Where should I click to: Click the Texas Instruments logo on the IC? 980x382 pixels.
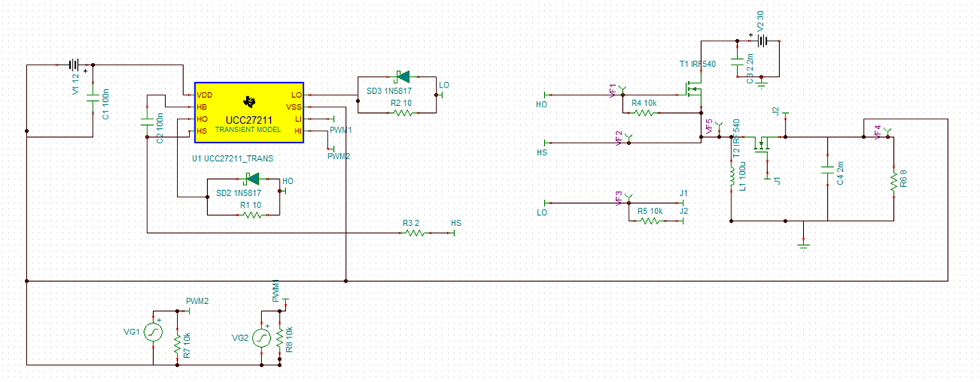coord(249,101)
